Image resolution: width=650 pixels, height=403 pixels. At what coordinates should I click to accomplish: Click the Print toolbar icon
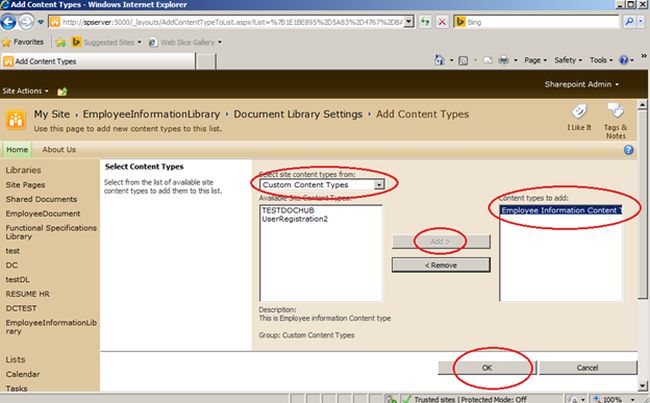(x=503, y=61)
